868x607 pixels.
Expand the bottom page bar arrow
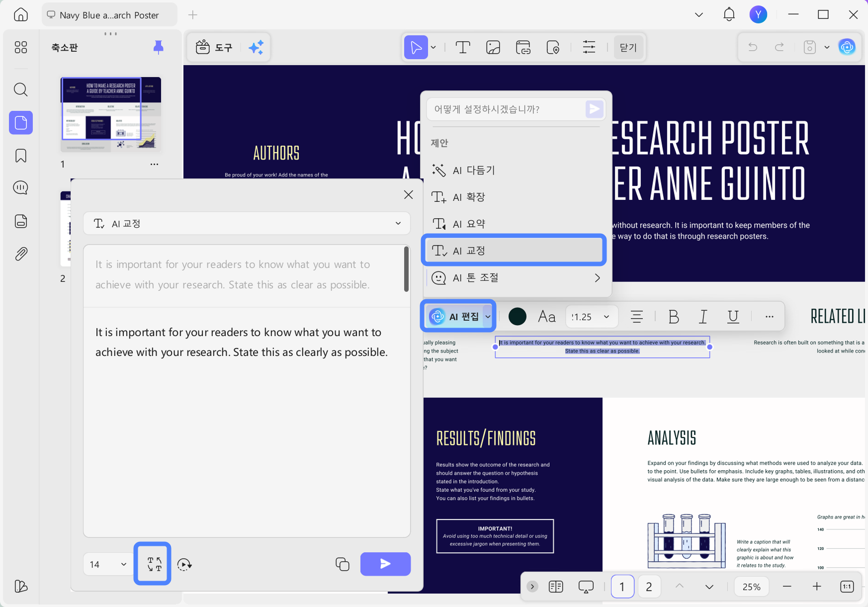click(532, 587)
